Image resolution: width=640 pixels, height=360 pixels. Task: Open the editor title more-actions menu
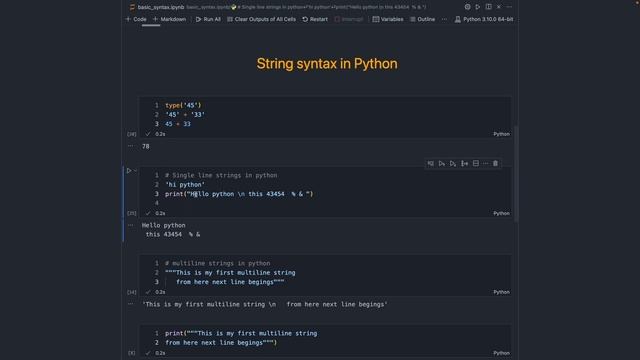click(x=509, y=7)
